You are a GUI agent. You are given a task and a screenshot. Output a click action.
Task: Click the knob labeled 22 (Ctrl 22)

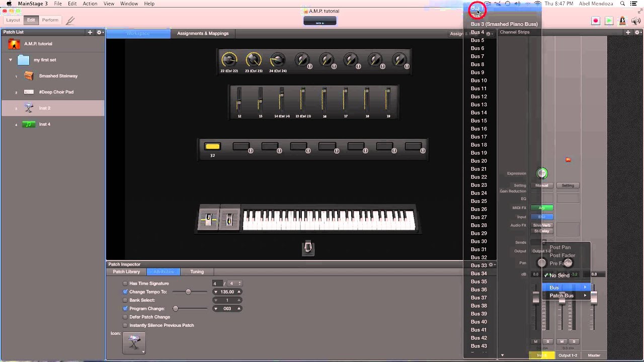pyautogui.click(x=229, y=60)
